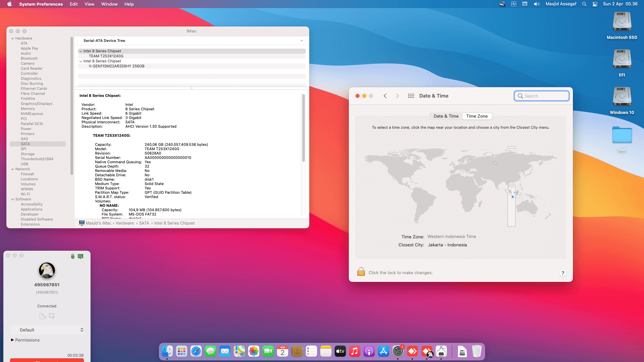
Task: Select Graphics/Displays in the sidebar
Action: pyautogui.click(x=37, y=104)
